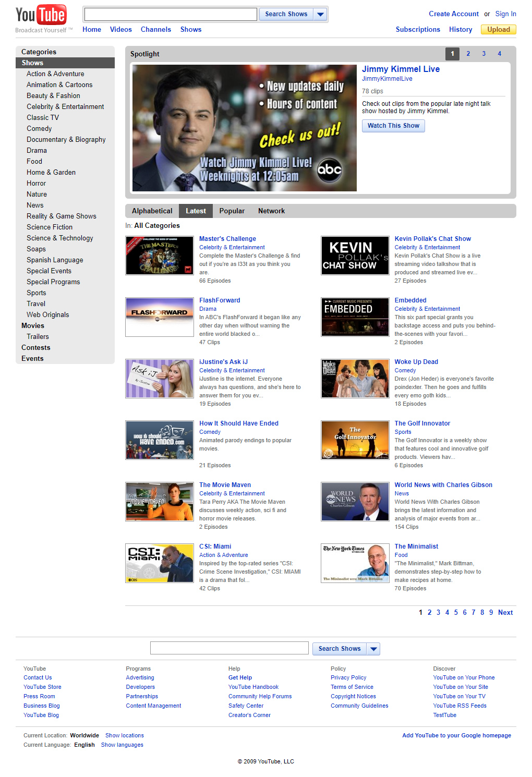Focus the bottom search input field
The image size is (532, 777).
pos(229,648)
